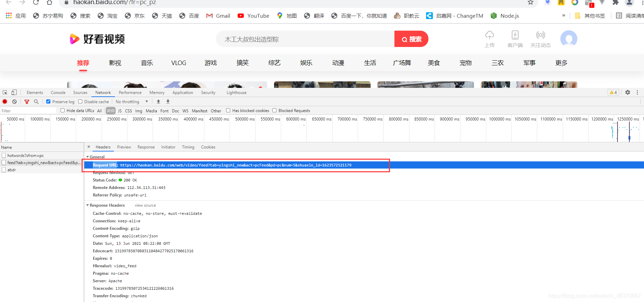Check Hide data URLs checkbox
644x302 pixels.
coord(63,110)
